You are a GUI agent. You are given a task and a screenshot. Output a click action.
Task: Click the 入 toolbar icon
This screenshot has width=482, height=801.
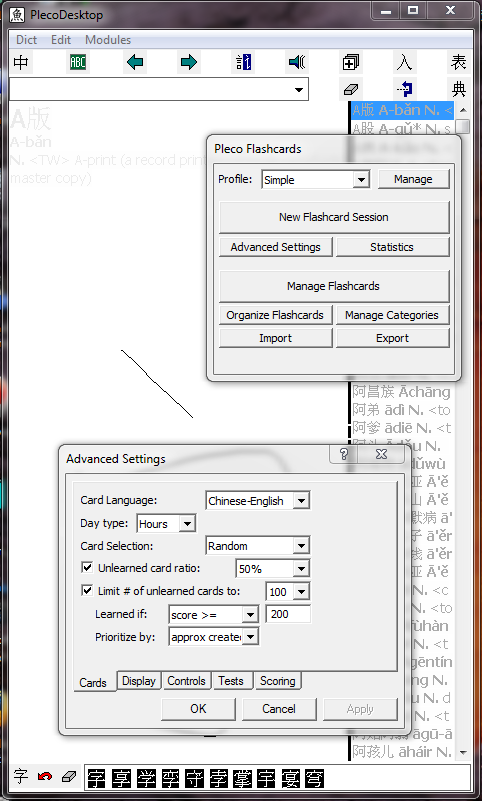(404, 63)
